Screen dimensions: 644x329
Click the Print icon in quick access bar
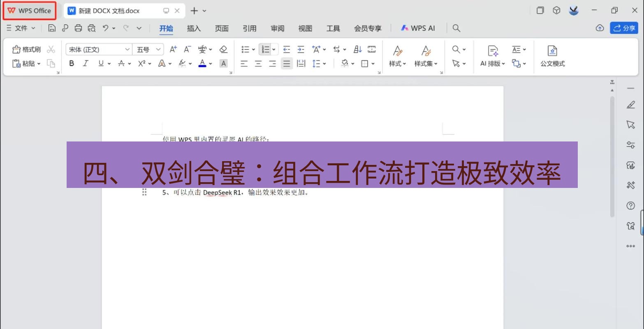(78, 28)
